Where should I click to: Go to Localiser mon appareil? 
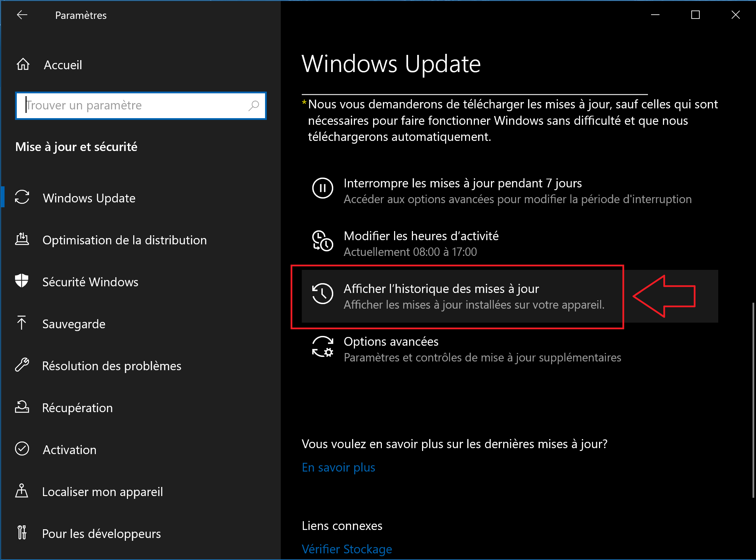pos(102,492)
